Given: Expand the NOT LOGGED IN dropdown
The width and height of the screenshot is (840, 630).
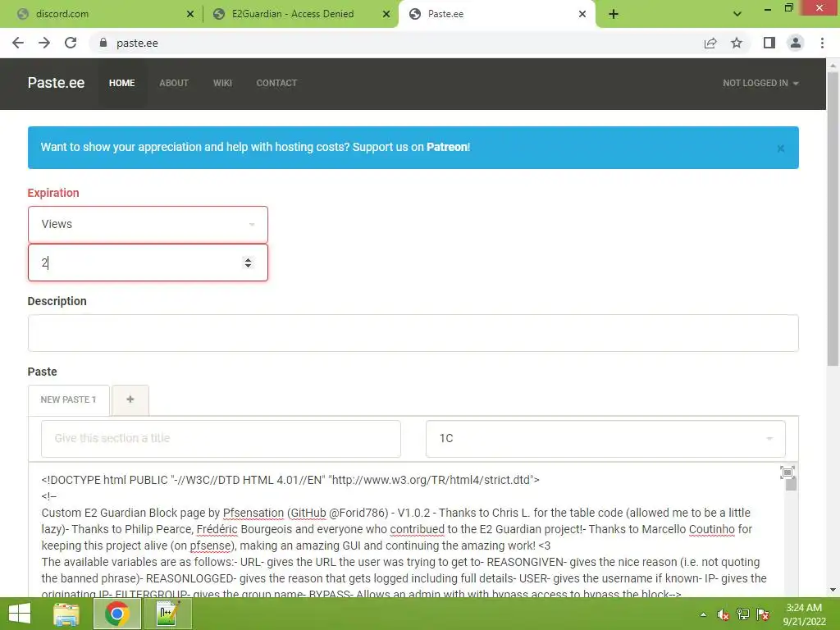Looking at the screenshot, I should click(760, 83).
